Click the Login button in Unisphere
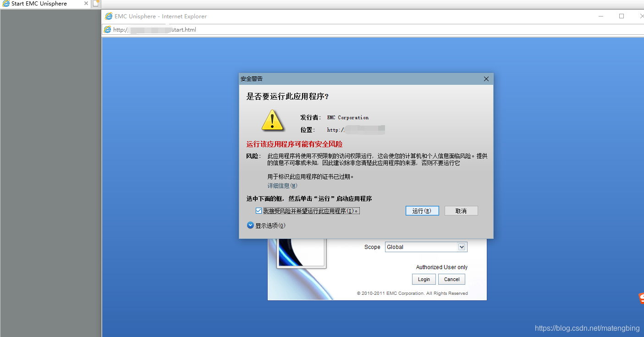This screenshot has height=337, width=644. pyautogui.click(x=424, y=279)
